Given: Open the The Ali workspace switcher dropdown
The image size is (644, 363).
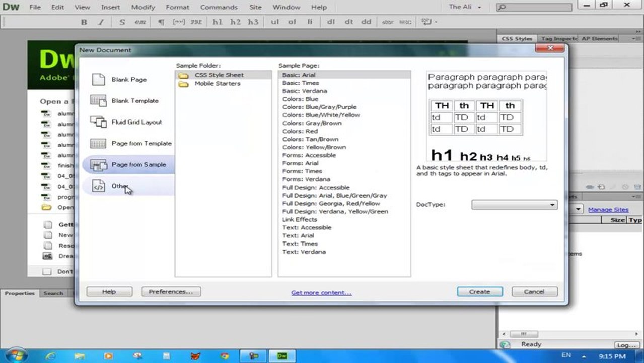Looking at the screenshot, I should (x=465, y=7).
